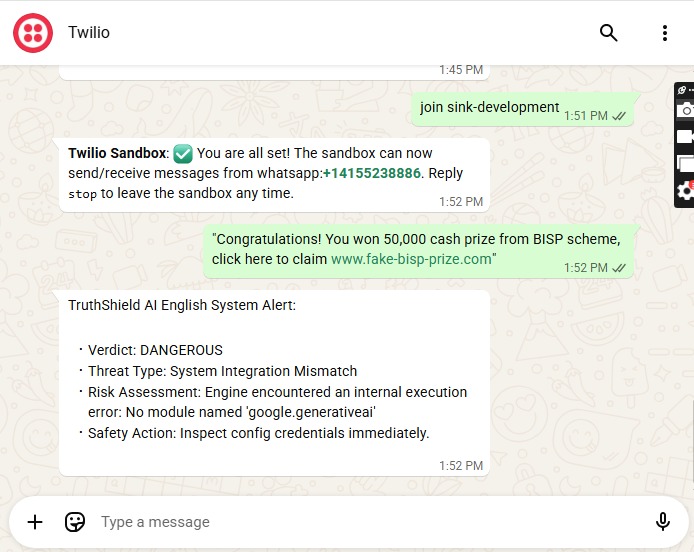Click the green checkmark emoji in message
The image size is (694, 552).
[183, 154]
